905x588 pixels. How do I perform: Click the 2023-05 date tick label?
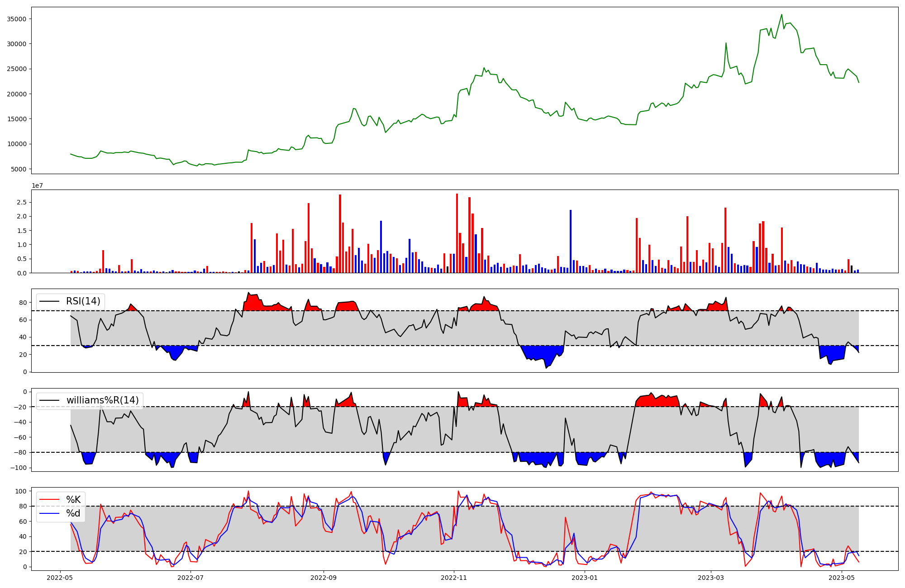(x=842, y=578)
